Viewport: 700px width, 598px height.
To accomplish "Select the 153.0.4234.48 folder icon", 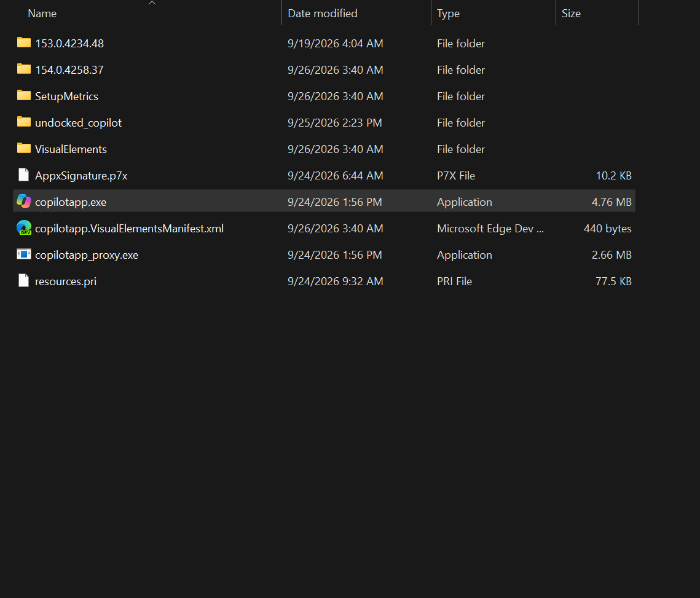I will (23, 42).
